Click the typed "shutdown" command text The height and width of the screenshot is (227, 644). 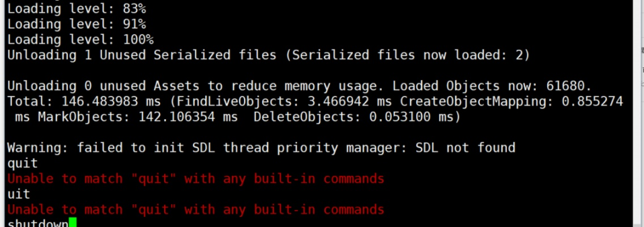click(x=37, y=224)
